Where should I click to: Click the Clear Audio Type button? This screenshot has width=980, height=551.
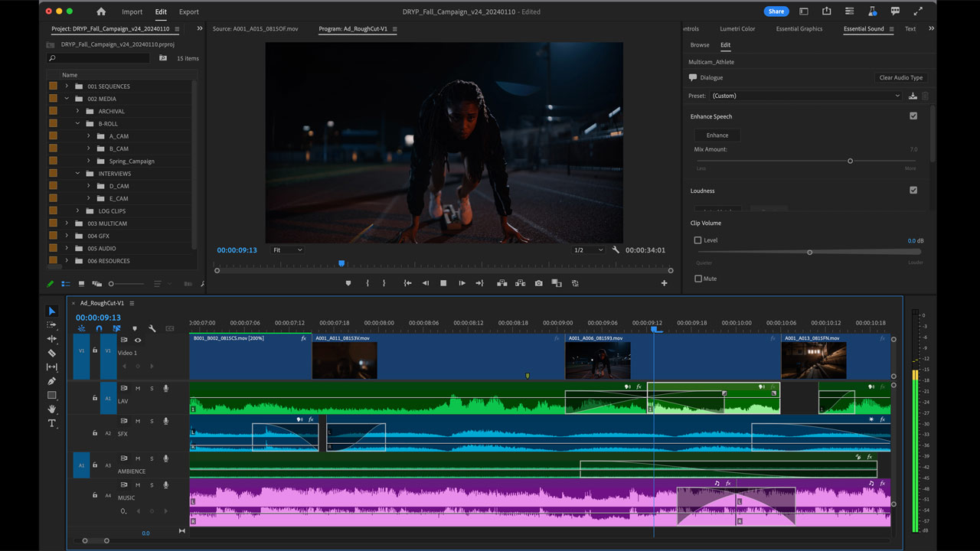(x=900, y=77)
